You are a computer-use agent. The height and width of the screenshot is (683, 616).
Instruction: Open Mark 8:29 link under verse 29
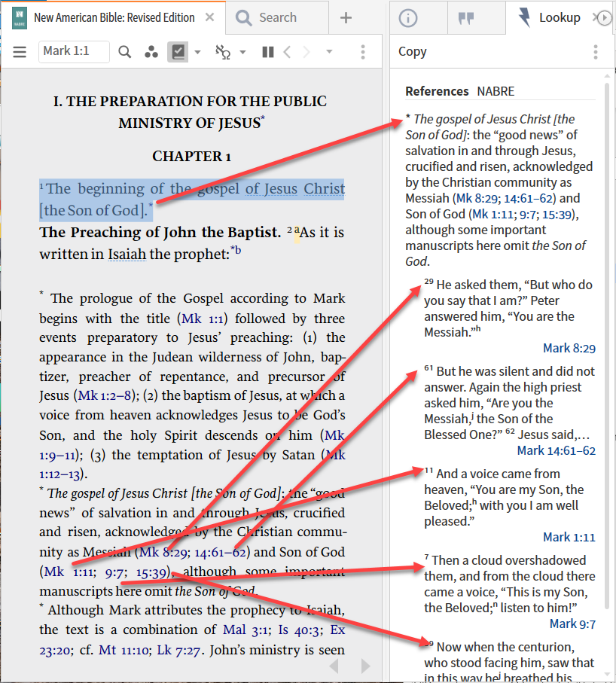tap(569, 349)
